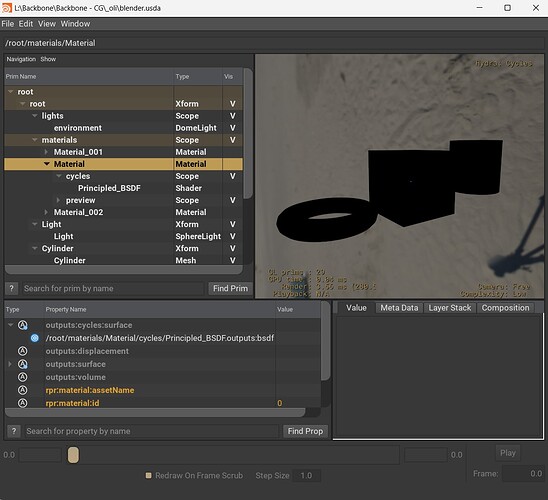
Task: Collapse the top-level root prim
Action: tap(11, 92)
